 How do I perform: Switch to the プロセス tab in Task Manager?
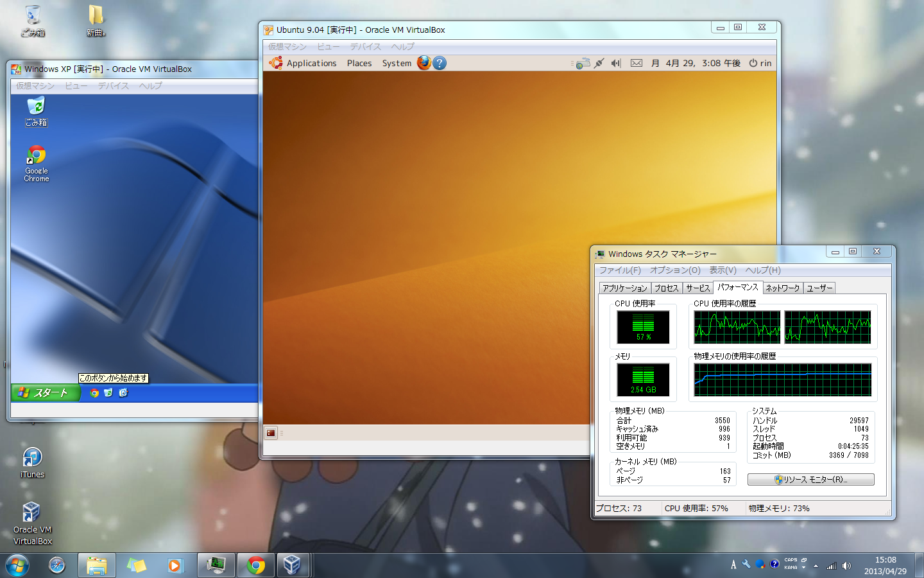(666, 288)
